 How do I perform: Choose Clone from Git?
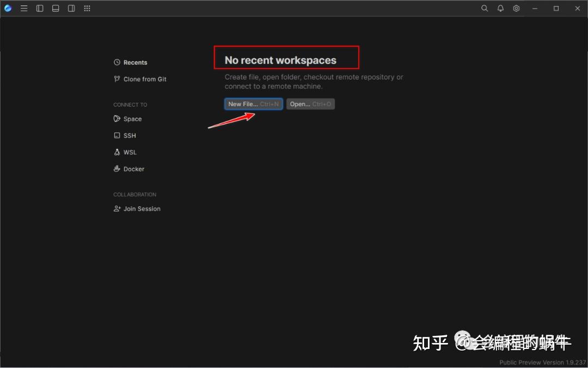pyautogui.click(x=140, y=79)
